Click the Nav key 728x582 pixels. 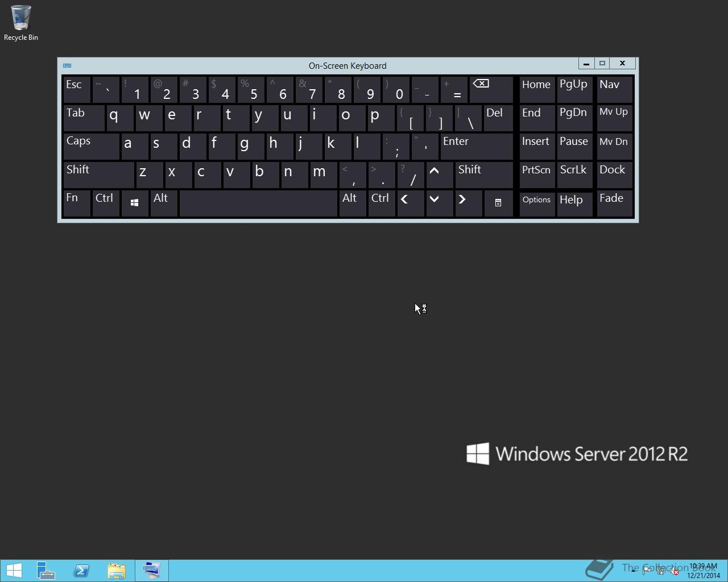point(614,90)
